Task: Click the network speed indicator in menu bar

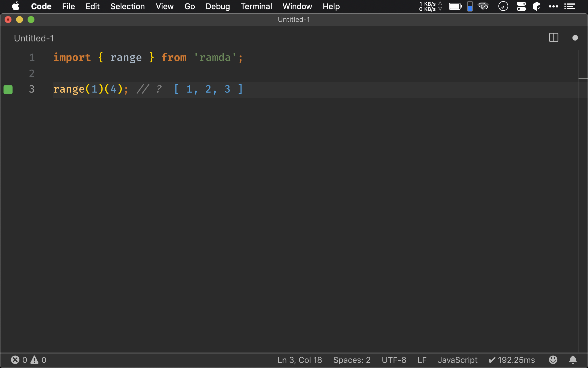Action: tap(430, 6)
